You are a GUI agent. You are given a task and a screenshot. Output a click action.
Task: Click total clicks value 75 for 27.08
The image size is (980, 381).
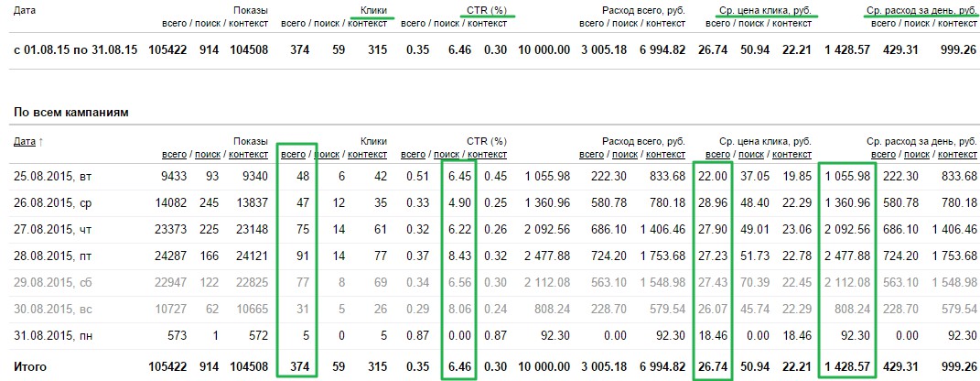(303, 230)
